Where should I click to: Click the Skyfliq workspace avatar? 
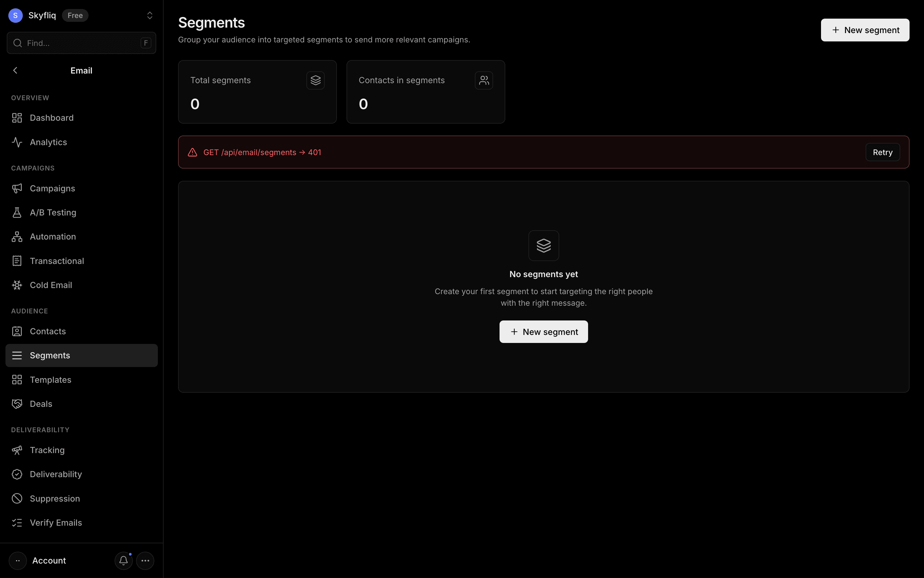pos(15,15)
